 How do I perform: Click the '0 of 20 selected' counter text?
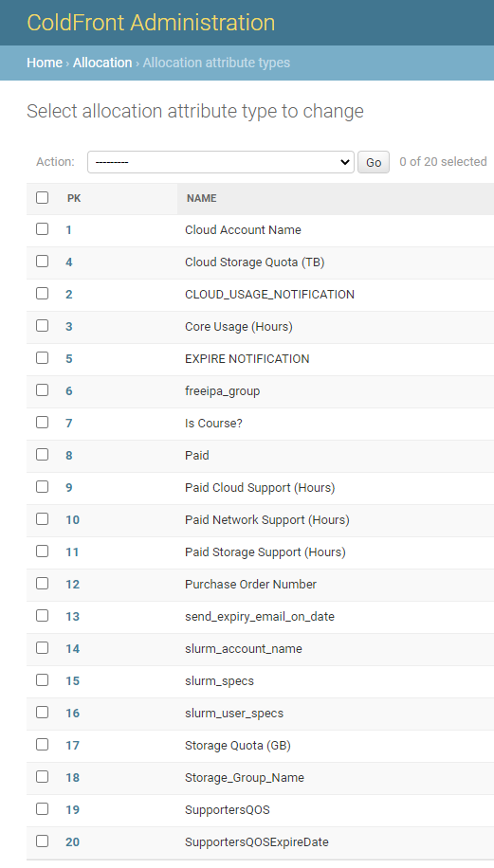pos(443,162)
